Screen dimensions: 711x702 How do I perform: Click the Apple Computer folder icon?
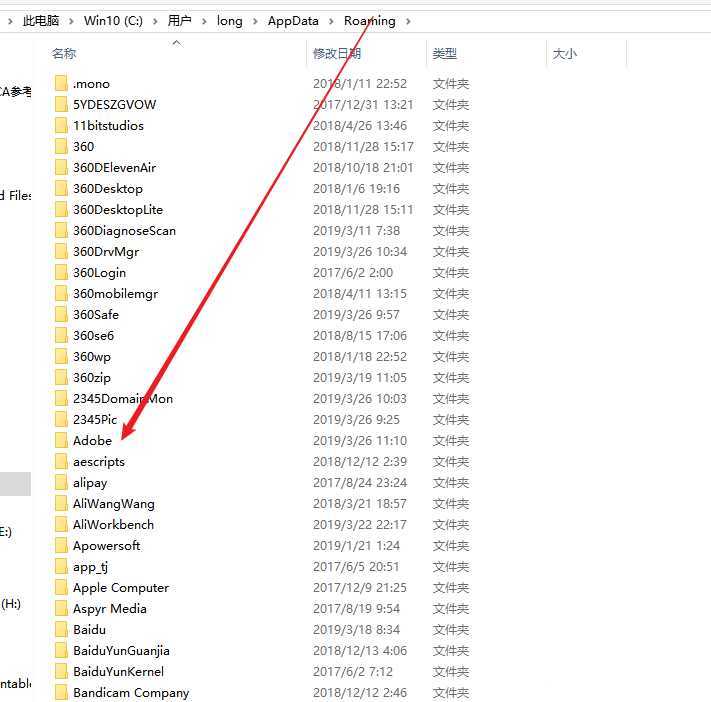pyautogui.click(x=60, y=587)
